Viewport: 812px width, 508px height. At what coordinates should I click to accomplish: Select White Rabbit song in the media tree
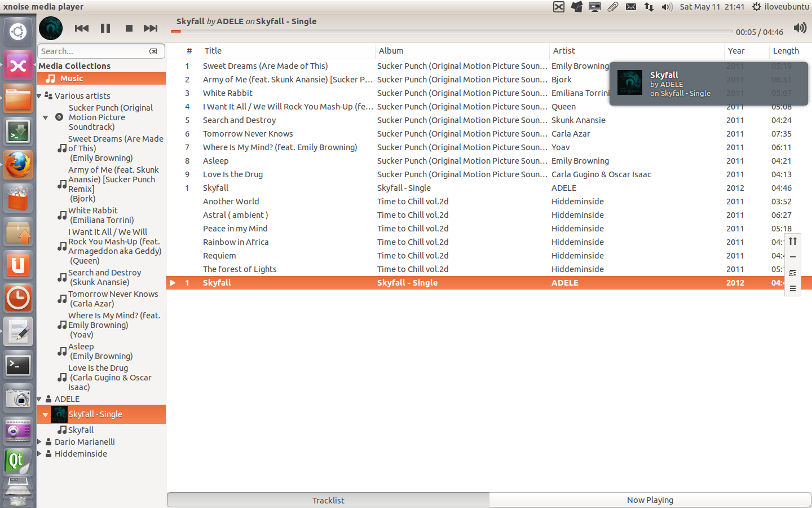(x=100, y=215)
